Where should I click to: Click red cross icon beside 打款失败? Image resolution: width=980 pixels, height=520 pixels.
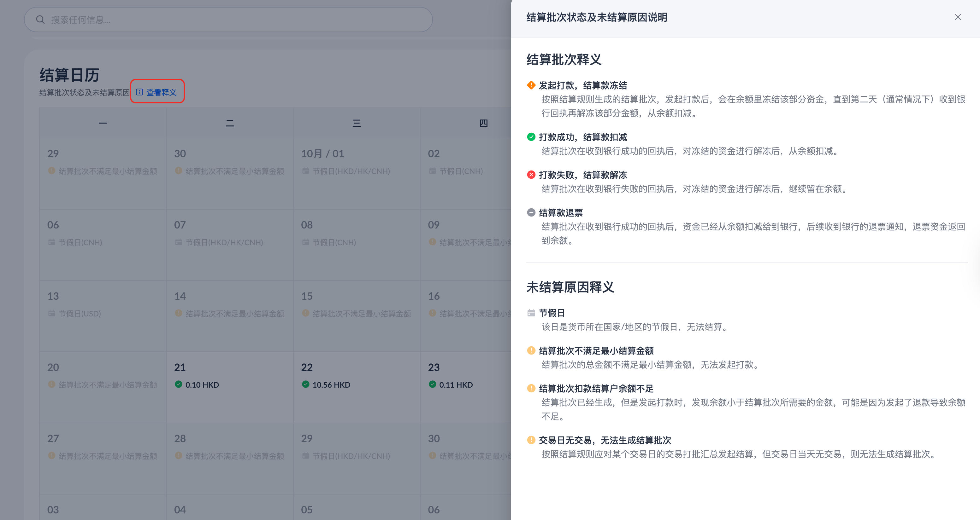pyautogui.click(x=531, y=175)
